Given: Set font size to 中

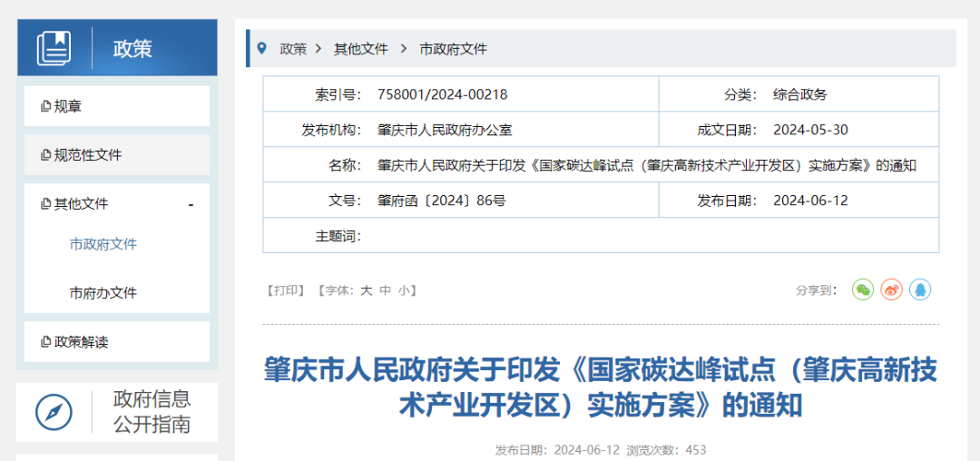Looking at the screenshot, I should (x=385, y=290).
